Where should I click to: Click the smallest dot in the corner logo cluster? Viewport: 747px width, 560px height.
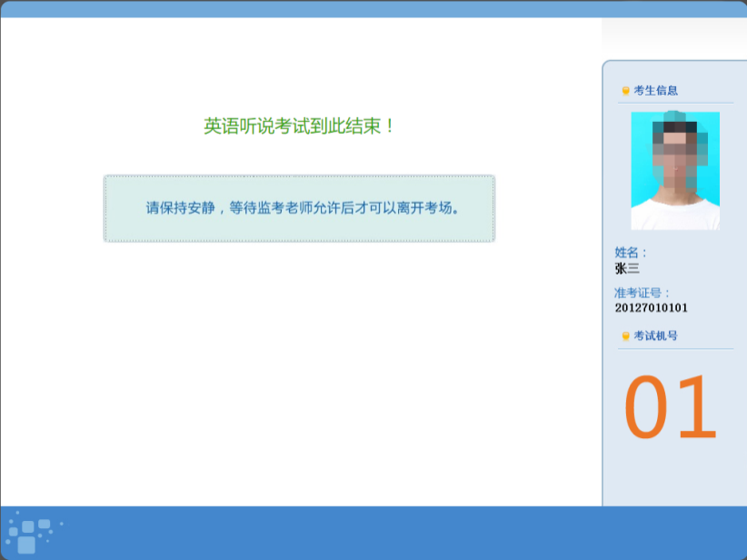click(x=48, y=541)
